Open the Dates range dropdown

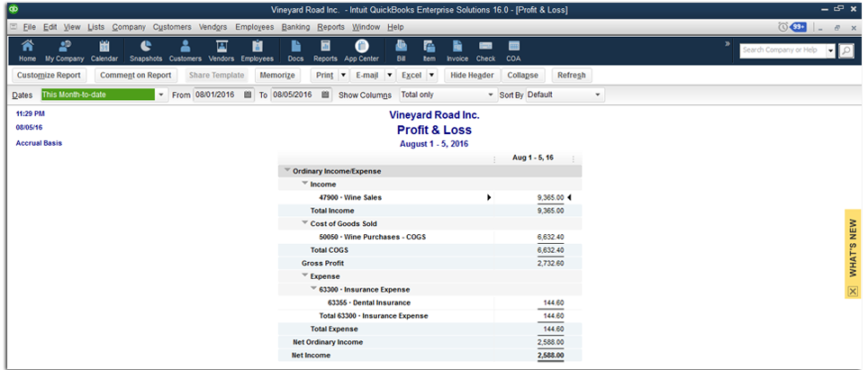(161, 95)
